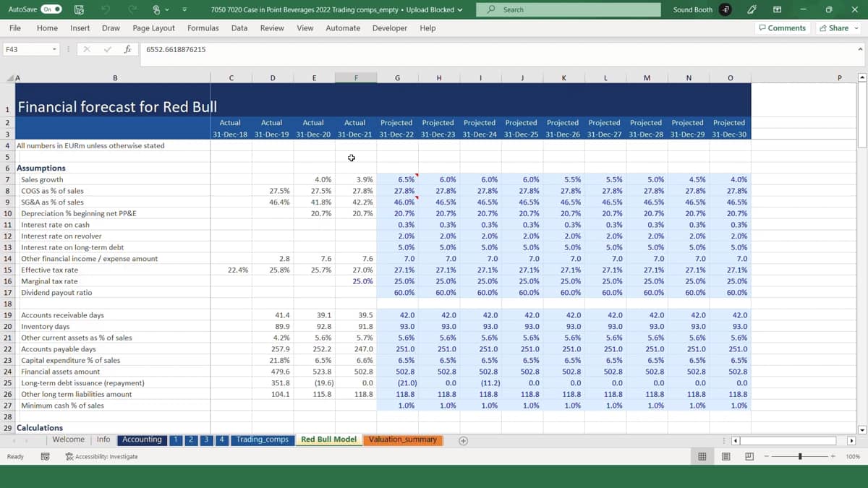
Task: Open the Sound Booth account avatar
Action: click(726, 9)
